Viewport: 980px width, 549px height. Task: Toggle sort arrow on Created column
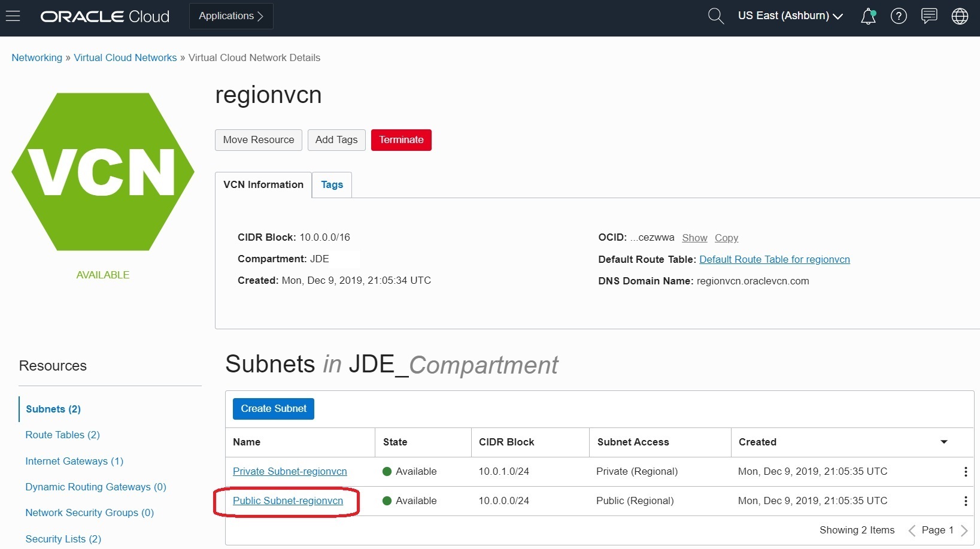[x=944, y=442]
